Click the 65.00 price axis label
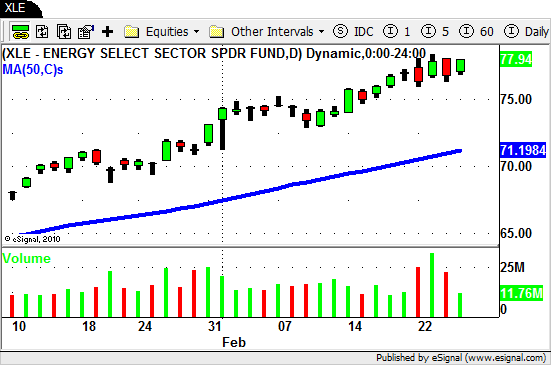The width and height of the screenshot is (551, 365). [516, 233]
